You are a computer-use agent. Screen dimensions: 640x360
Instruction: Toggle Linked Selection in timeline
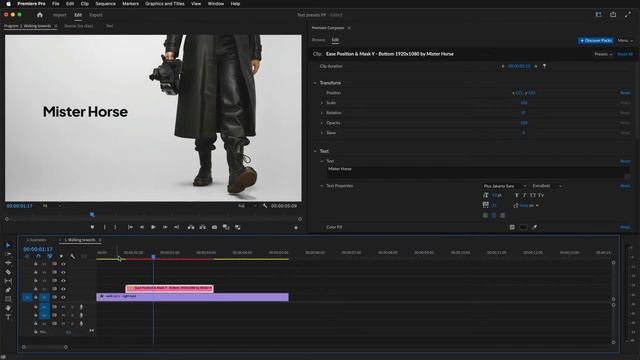pyautogui.click(x=50, y=256)
